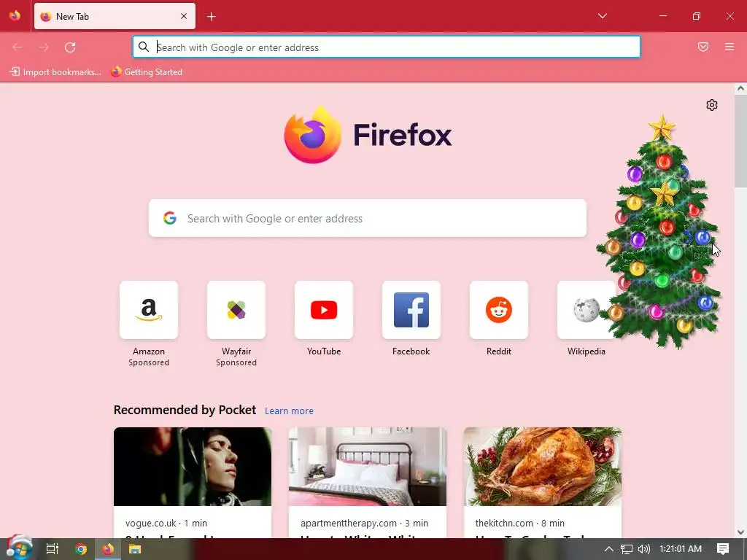
Task: Open the Save to Pocket icon
Action: coord(703,47)
